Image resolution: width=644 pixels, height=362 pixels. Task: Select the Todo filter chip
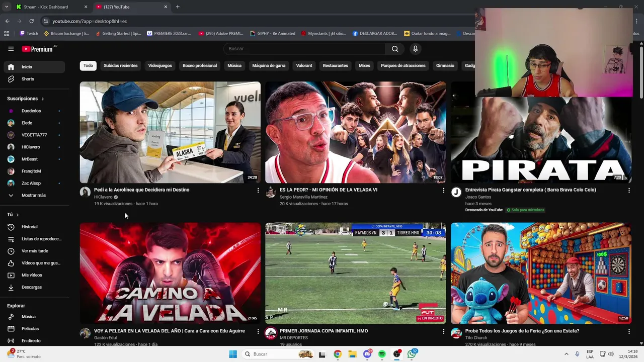88,66
